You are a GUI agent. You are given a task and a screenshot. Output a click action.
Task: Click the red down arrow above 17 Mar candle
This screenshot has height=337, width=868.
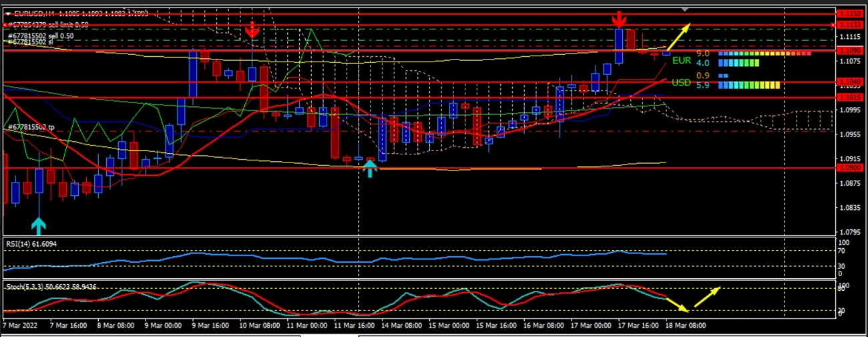tap(619, 19)
